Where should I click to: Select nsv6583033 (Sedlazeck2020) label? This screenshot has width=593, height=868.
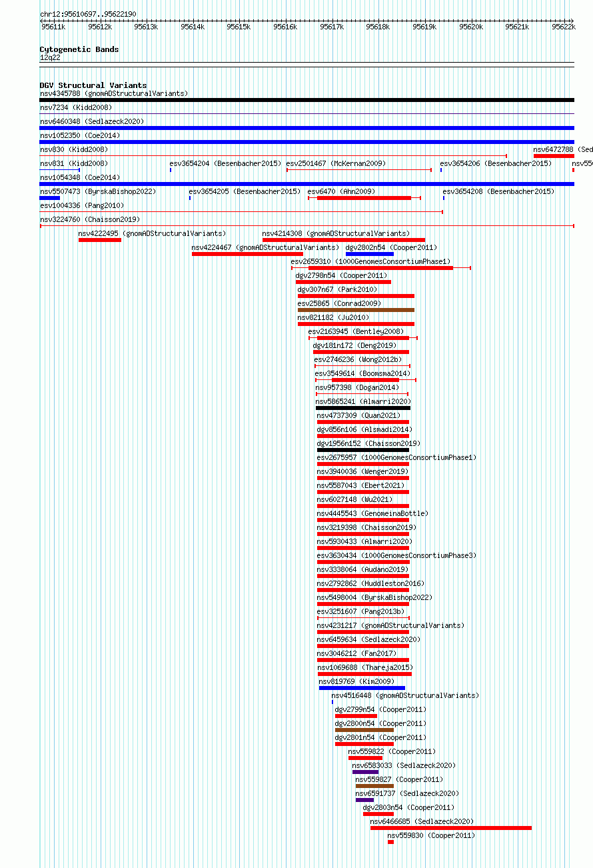click(x=404, y=765)
